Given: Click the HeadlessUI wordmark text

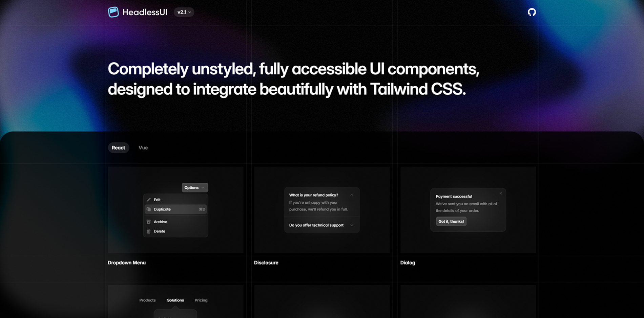Looking at the screenshot, I should pos(145,12).
